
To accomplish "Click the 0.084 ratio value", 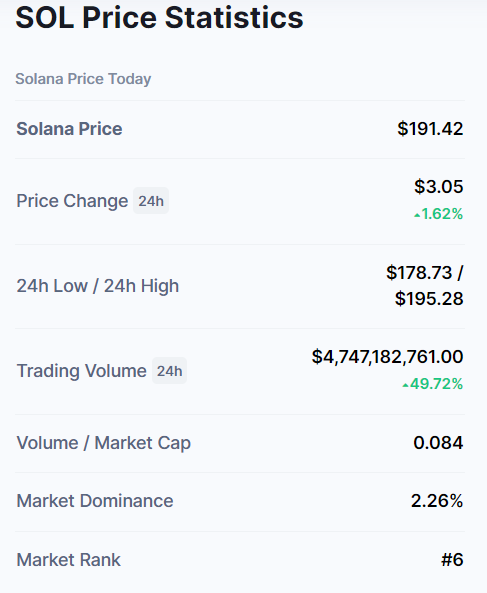I will [x=438, y=443].
